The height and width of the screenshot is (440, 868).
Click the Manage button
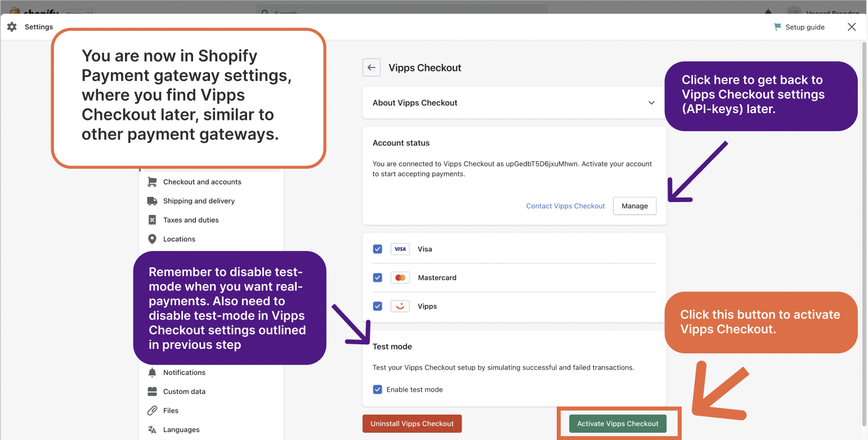click(x=634, y=206)
